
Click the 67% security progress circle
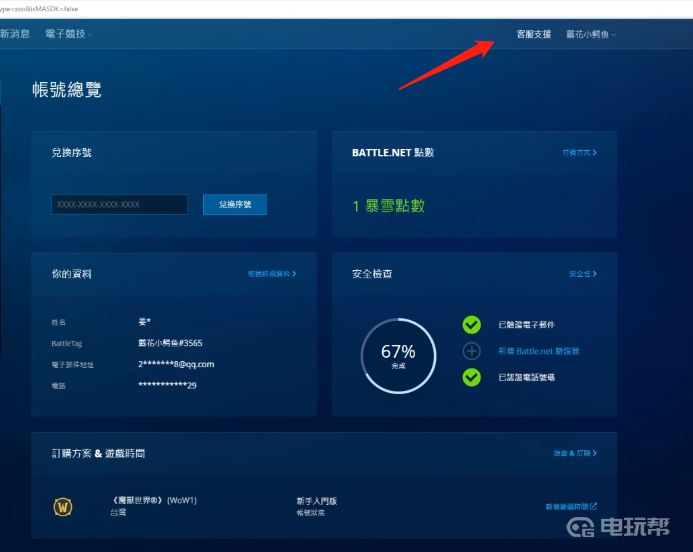[398, 356]
